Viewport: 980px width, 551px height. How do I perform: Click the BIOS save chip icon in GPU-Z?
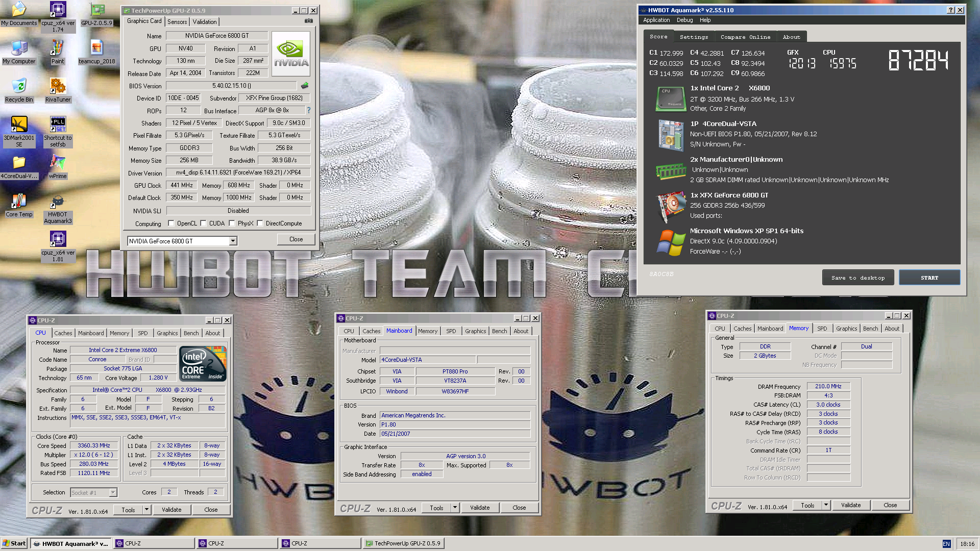pyautogui.click(x=305, y=85)
